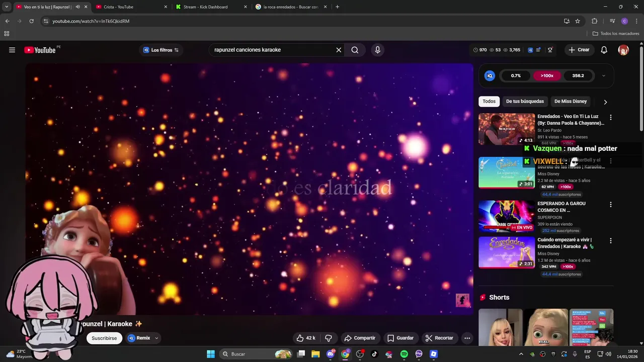Open options for ESPERANDO A GAROU video
The image size is (644, 362).
611,205
